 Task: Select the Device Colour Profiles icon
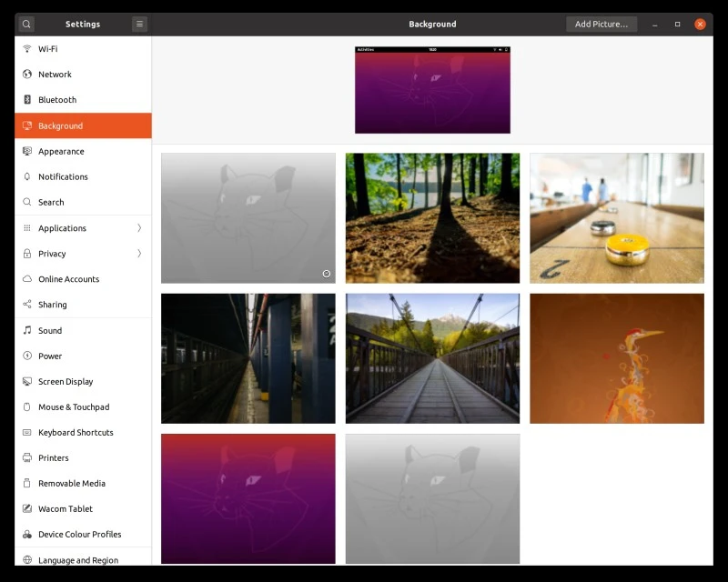[26, 534]
